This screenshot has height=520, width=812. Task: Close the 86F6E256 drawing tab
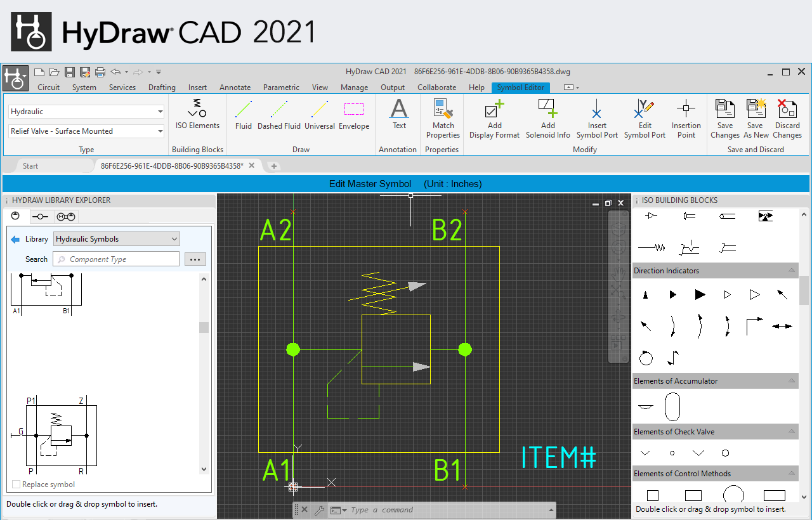click(251, 166)
